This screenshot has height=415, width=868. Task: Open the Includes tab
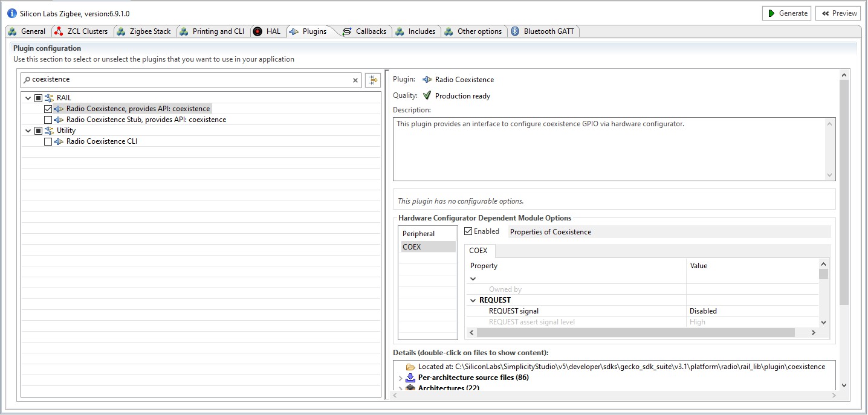pyautogui.click(x=416, y=31)
